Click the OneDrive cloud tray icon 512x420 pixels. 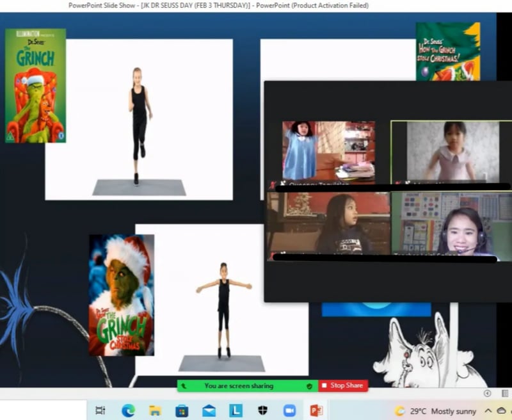(x=502, y=410)
